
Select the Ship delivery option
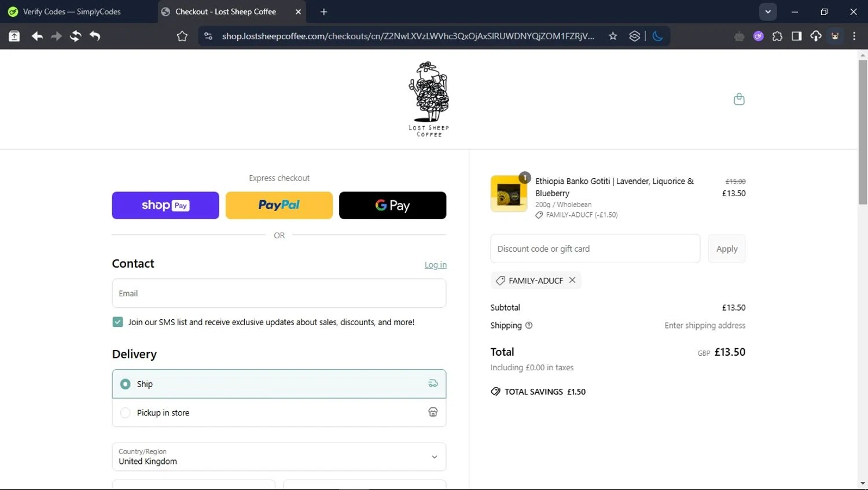coord(279,384)
